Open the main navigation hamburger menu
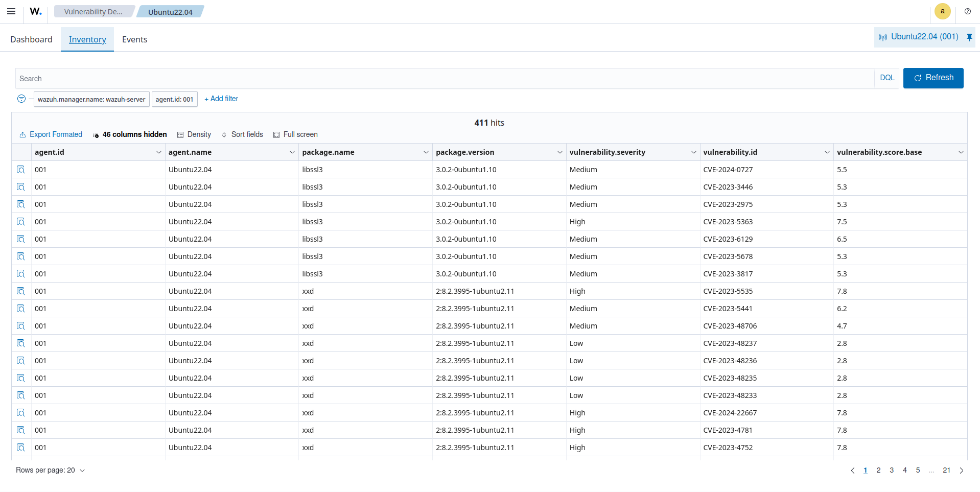980x492 pixels. click(x=11, y=11)
